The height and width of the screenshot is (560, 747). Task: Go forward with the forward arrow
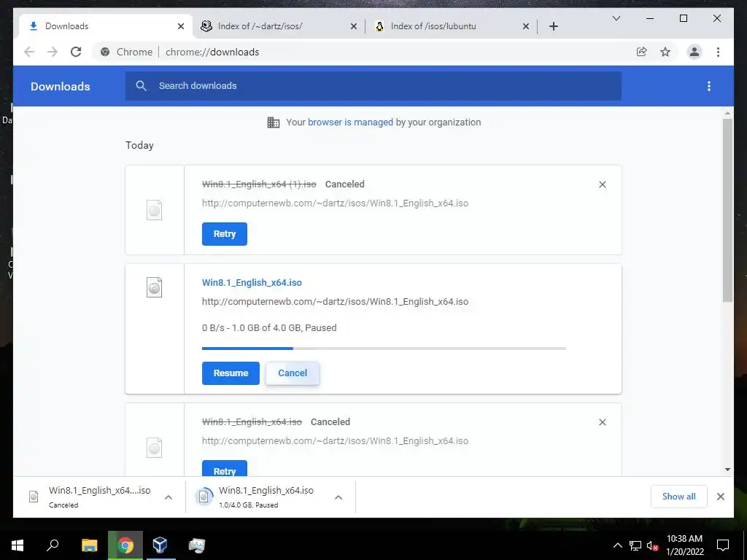click(x=53, y=52)
